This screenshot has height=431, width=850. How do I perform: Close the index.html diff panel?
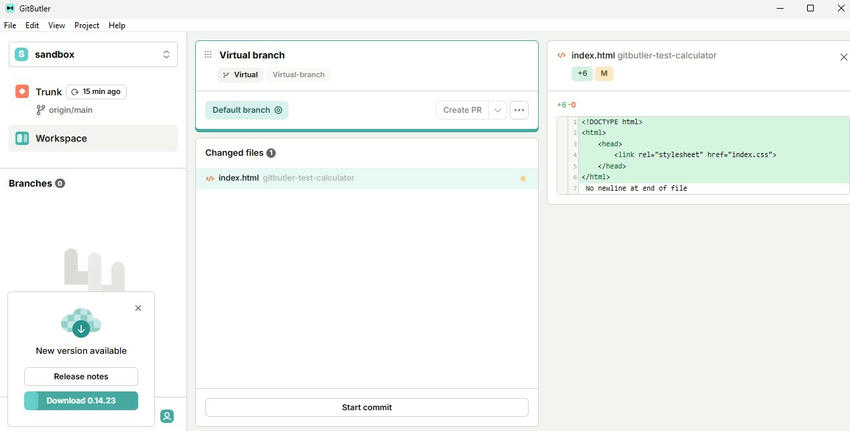coord(843,57)
